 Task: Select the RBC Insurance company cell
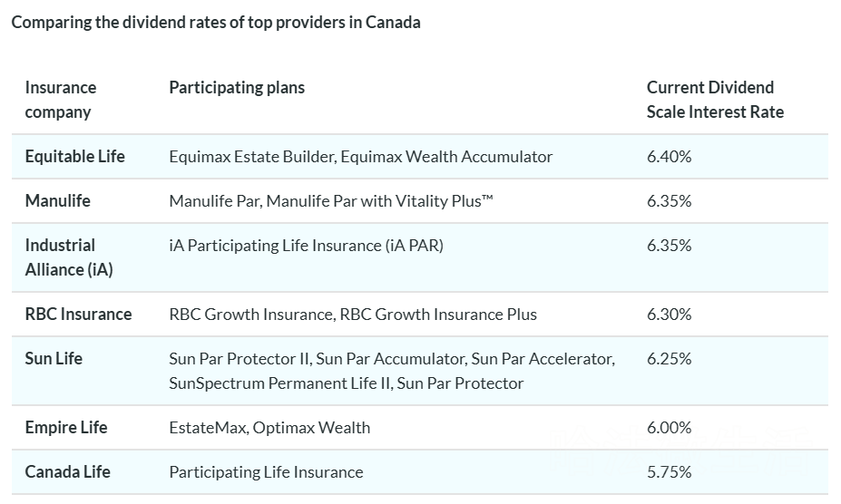click(x=78, y=315)
